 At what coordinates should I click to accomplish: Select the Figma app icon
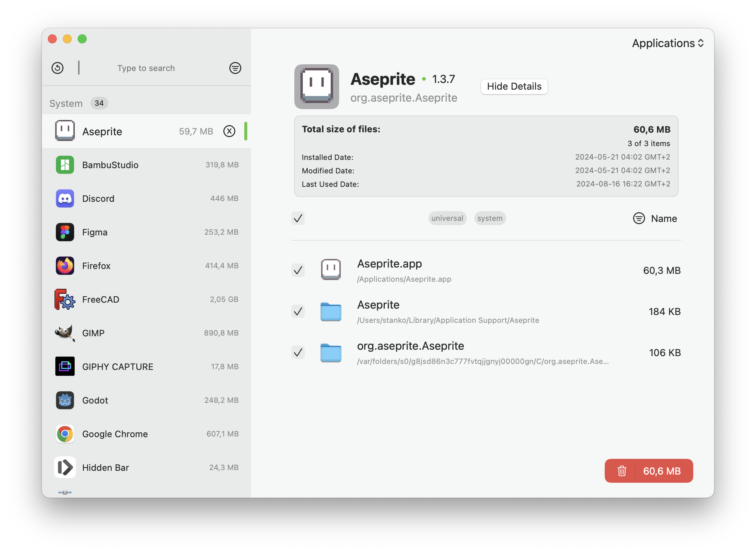click(65, 232)
